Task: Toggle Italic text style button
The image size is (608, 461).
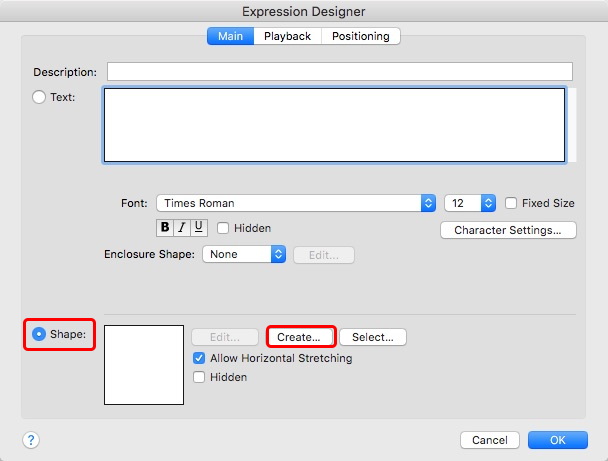Action: [x=182, y=228]
